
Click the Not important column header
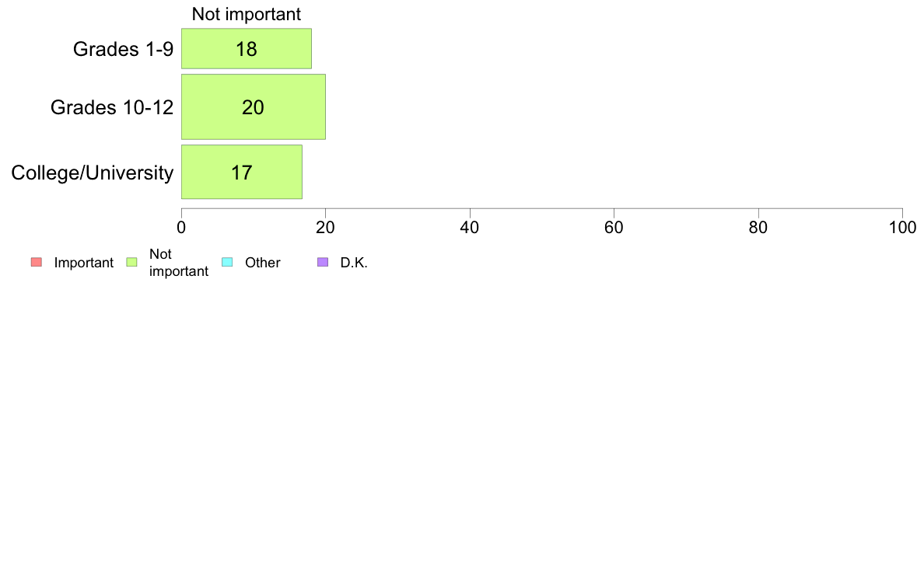pyautogui.click(x=247, y=14)
